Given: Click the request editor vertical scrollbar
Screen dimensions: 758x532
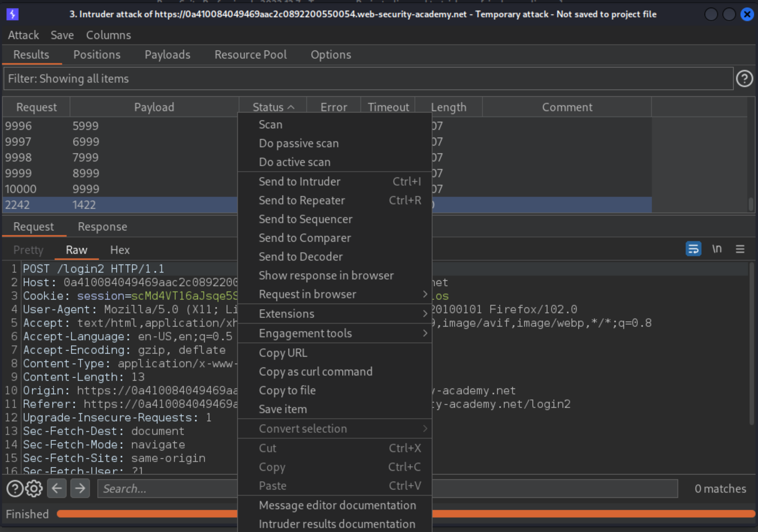Looking at the screenshot, I should click(x=751, y=343).
